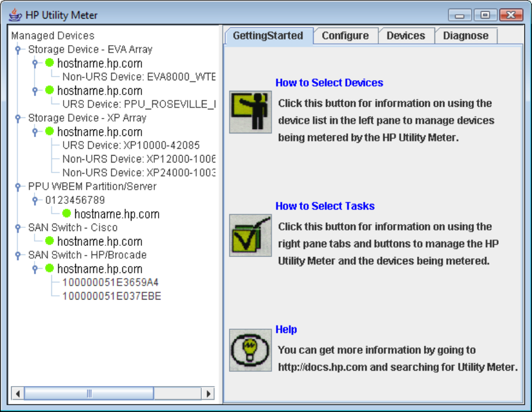Open the Diagnose tab

point(466,36)
